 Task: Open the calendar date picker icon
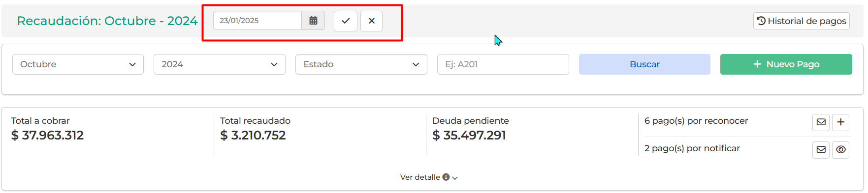click(313, 21)
